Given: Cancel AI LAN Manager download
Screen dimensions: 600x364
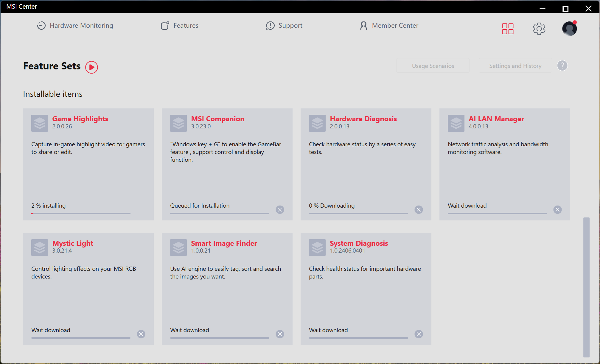Looking at the screenshot, I should (557, 210).
